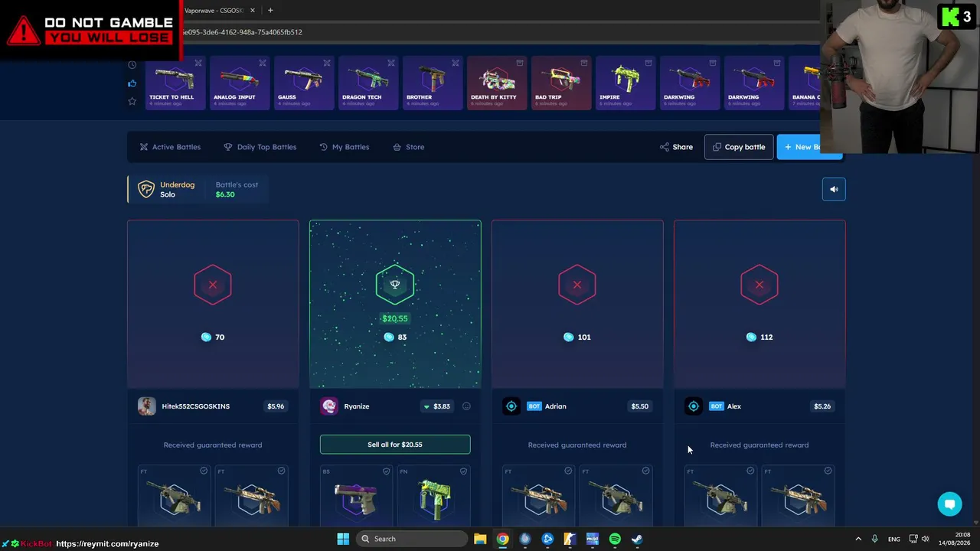Show hidden system tray icons
980x551 pixels.
pos(858,539)
